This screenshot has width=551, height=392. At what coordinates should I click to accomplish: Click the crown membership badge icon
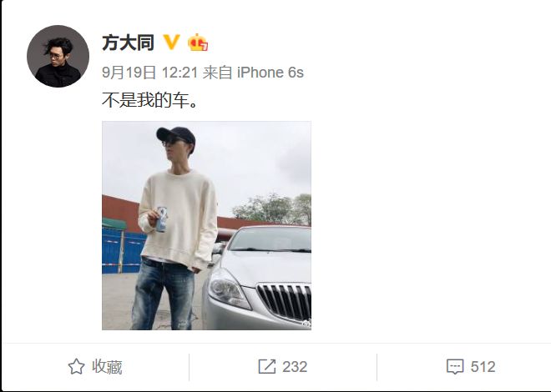point(198,43)
